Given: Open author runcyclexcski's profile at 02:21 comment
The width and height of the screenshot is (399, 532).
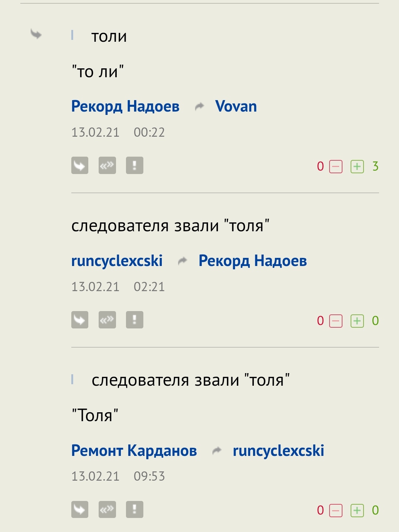Looking at the screenshot, I should pos(117,261).
